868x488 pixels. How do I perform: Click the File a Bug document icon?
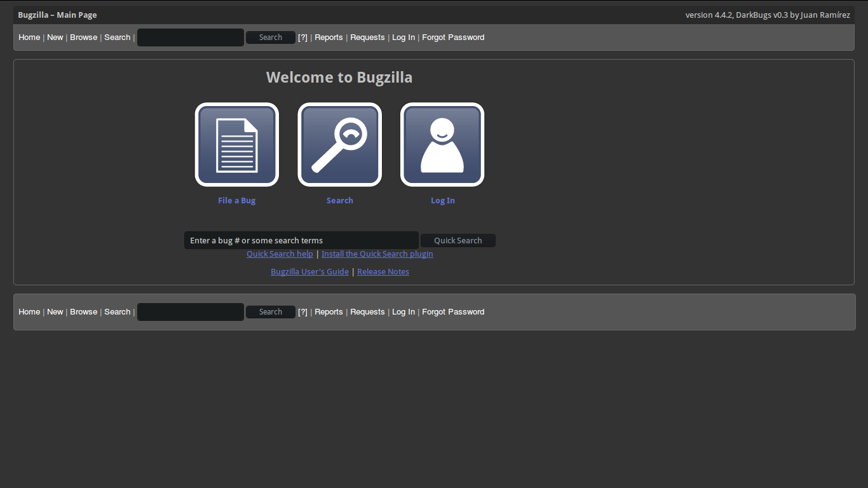tap(237, 145)
